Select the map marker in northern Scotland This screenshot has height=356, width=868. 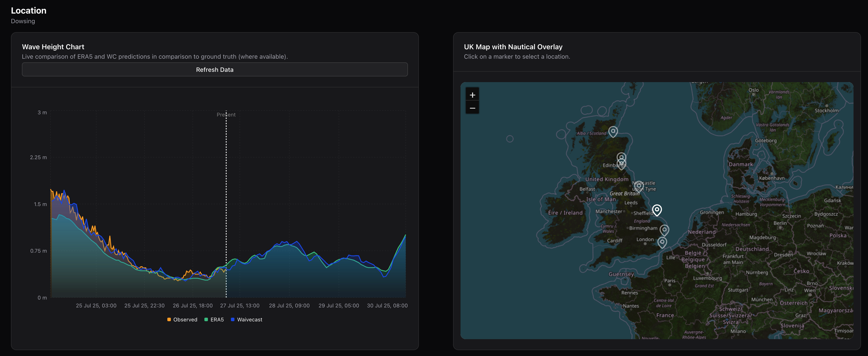613,131
